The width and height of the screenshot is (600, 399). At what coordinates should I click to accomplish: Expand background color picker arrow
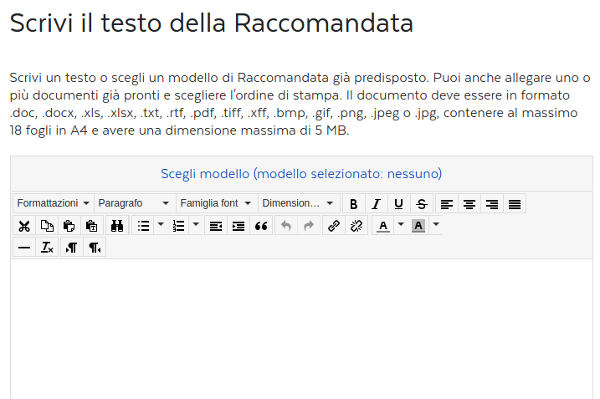tap(436, 225)
